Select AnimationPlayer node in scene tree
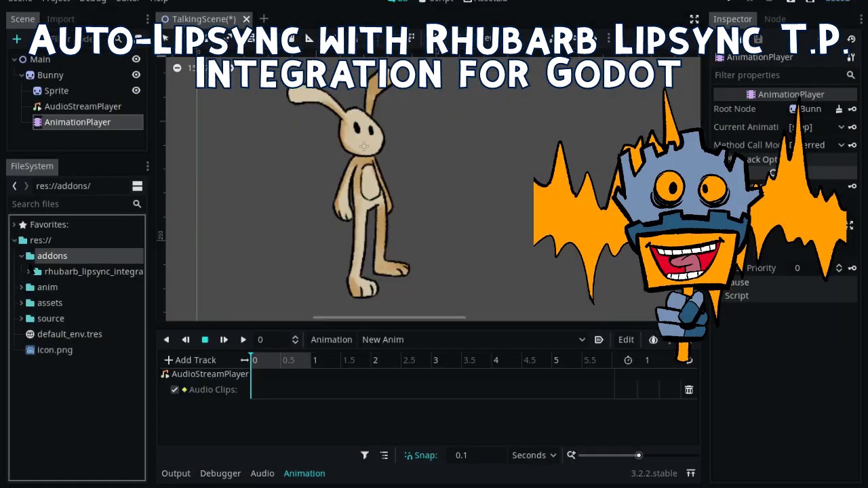868x488 pixels. point(77,122)
